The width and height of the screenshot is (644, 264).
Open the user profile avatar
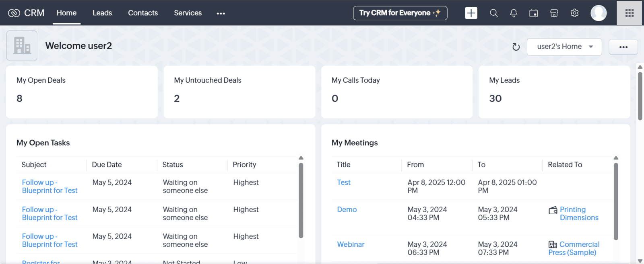[x=599, y=13]
